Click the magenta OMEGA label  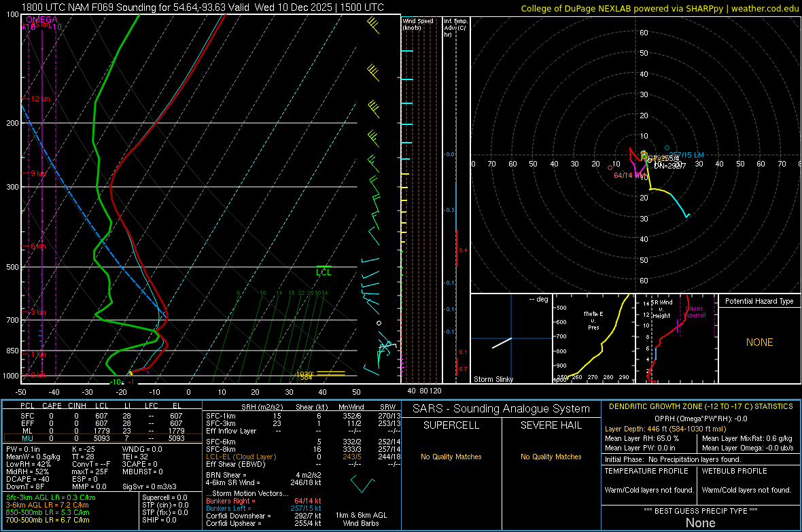[41, 20]
